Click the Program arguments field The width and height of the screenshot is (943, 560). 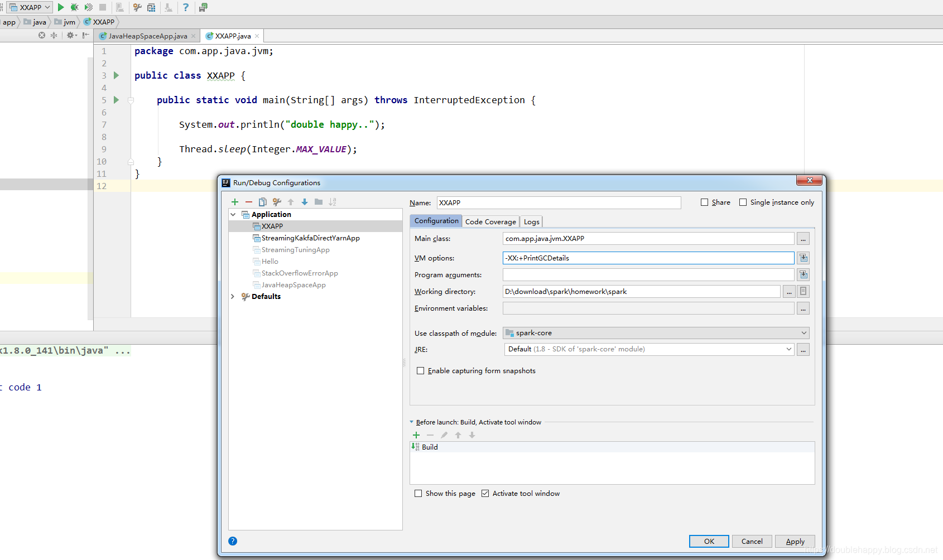pyautogui.click(x=648, y=274)
